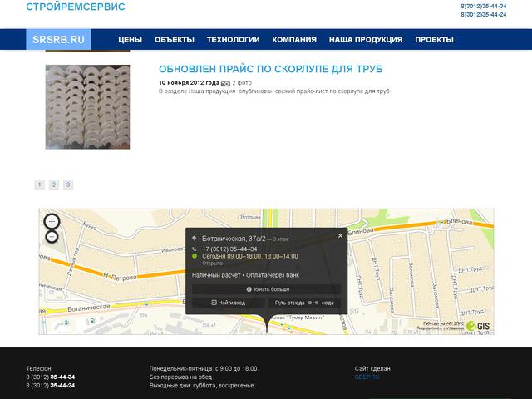Go to pagination page 1
The image size is (532, 399).
coord(39,185)
